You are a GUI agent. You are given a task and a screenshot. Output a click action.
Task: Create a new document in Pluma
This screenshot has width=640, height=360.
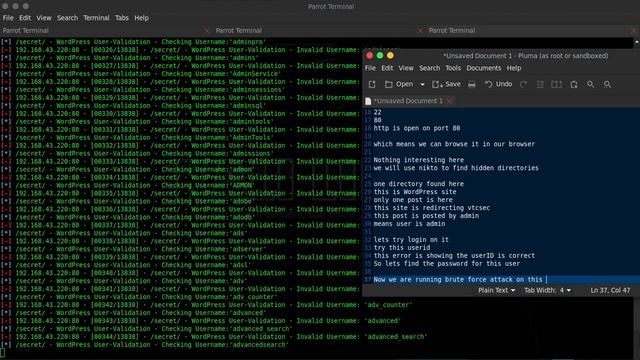click(x=372, y=84)
